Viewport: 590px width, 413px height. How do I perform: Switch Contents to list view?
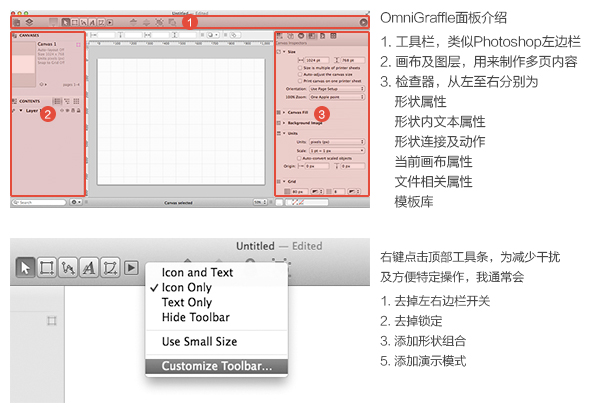(57, 101)
